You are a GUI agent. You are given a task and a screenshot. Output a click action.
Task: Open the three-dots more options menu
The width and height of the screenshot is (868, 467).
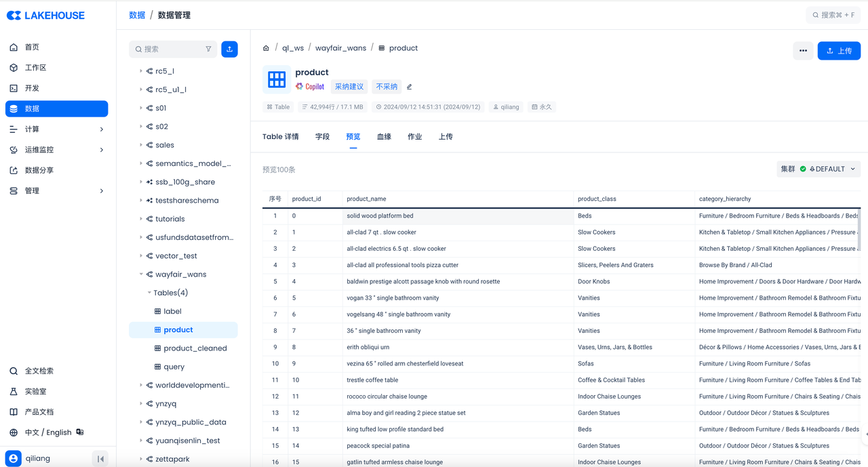click(803, 51)
